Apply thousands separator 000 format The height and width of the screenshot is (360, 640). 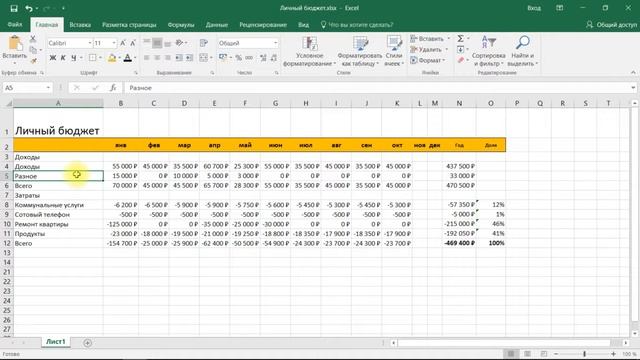(249, 58)
